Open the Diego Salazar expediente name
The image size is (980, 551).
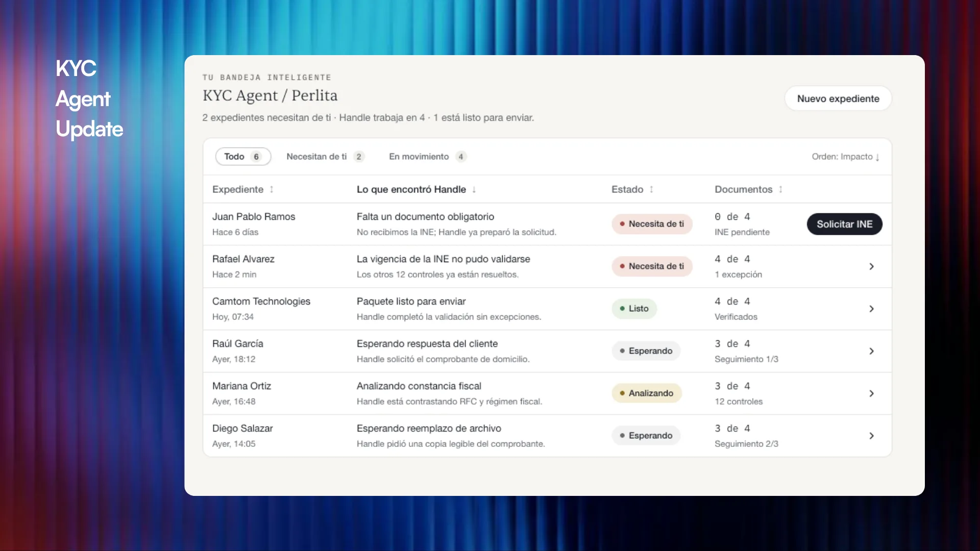pos(242,429)
